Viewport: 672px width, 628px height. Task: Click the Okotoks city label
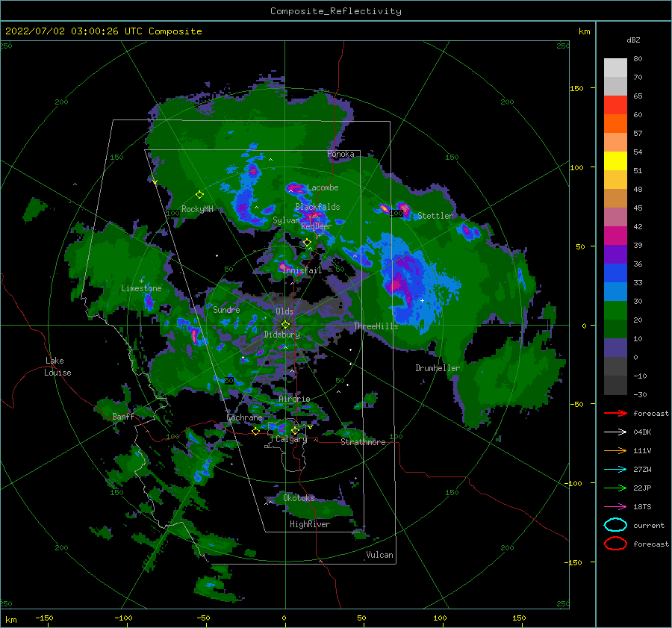pyautogui.click(x=299, y=497)
